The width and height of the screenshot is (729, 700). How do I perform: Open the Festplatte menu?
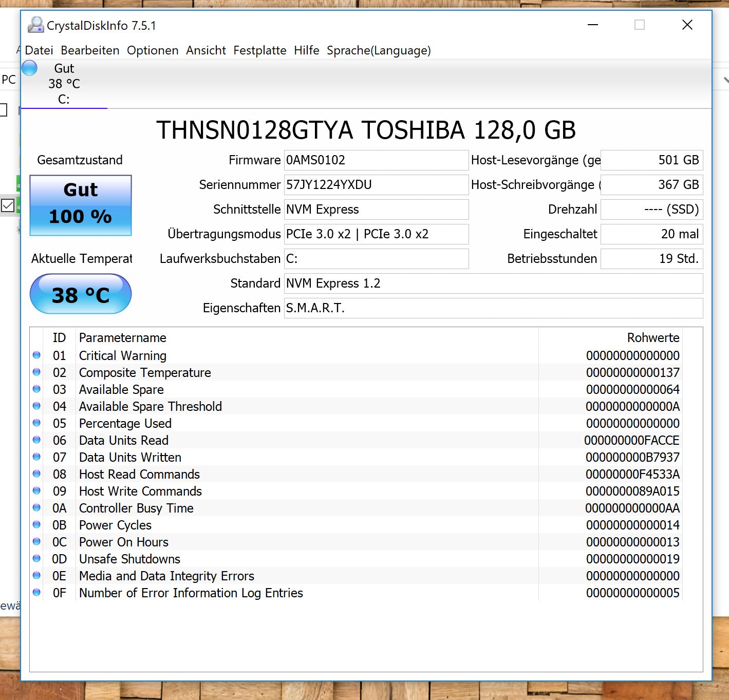pyautogui.click(x=260, y=50)
